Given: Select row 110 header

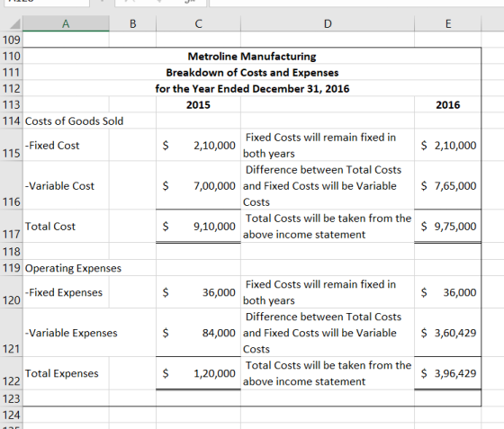Looking at the screenshot, I should (11, 56).
